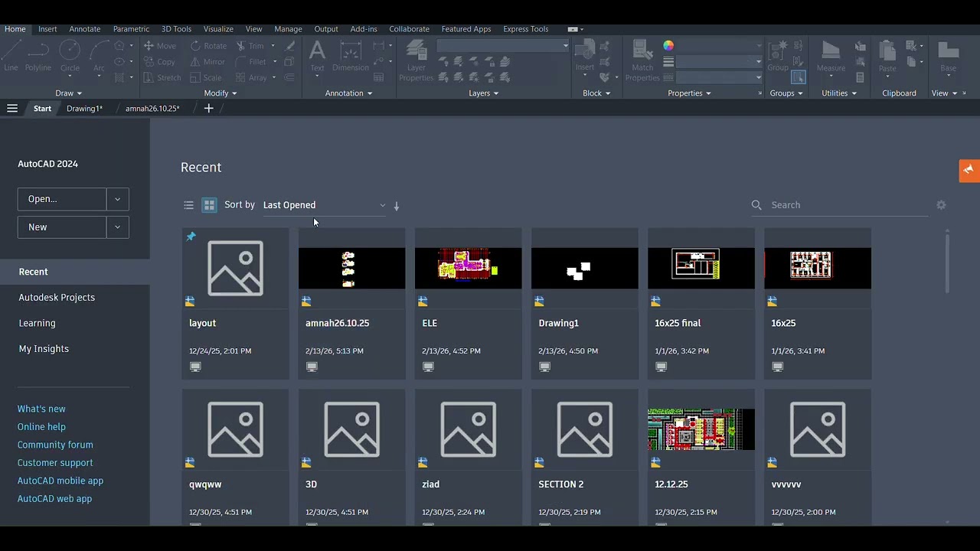Open the Community forum link
Image resolution: width=980 pixels, height=551 pixels.
point(55,445)
